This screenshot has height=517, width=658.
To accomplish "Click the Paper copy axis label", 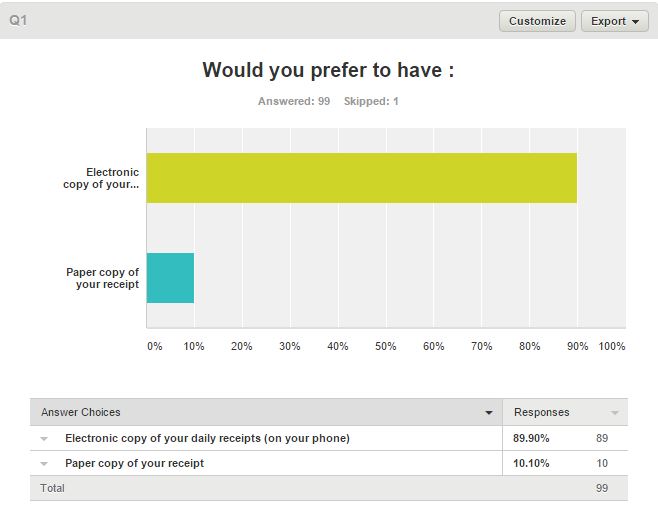I will [x=102, y=278].
